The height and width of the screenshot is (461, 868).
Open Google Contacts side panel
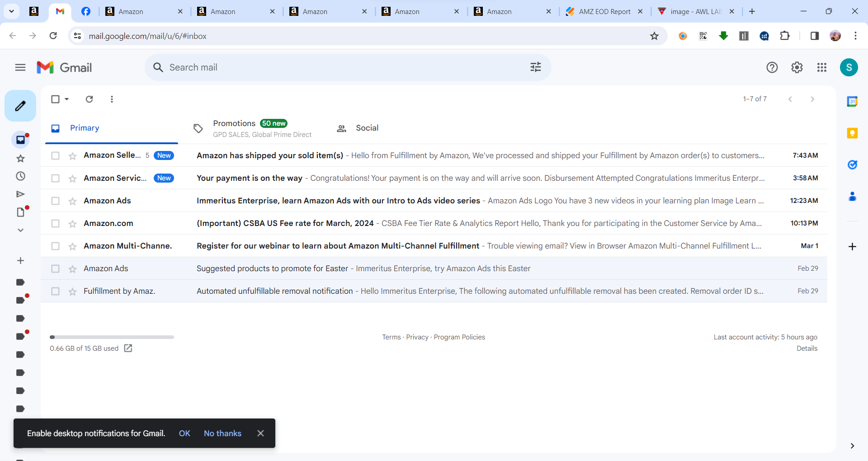tap(852, 196)
